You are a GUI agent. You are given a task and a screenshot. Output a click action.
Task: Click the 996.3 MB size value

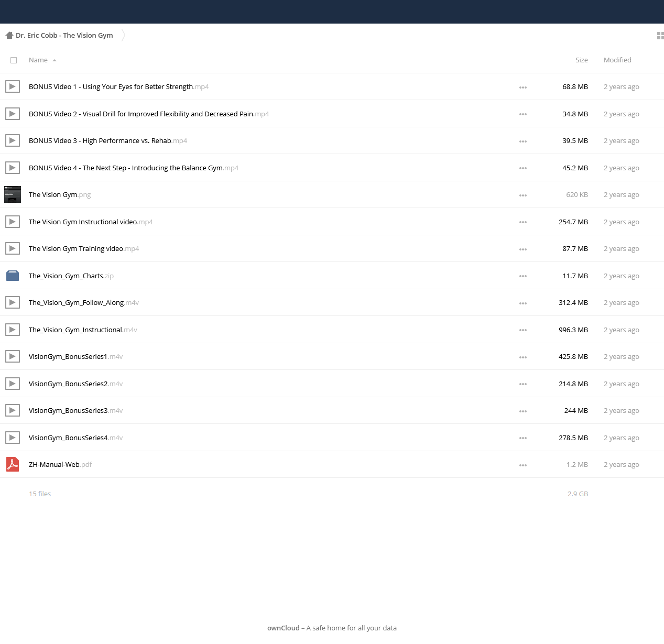click(573, 330)
